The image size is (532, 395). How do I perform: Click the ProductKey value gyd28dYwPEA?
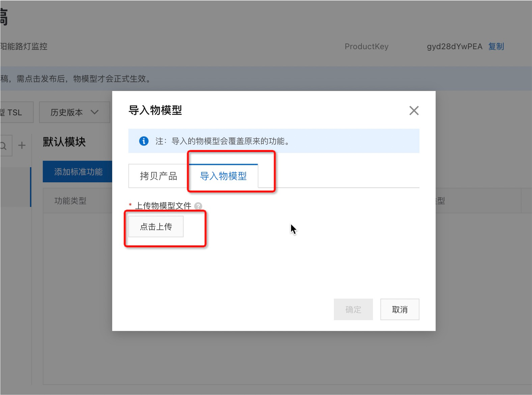[x=454, y=47]
